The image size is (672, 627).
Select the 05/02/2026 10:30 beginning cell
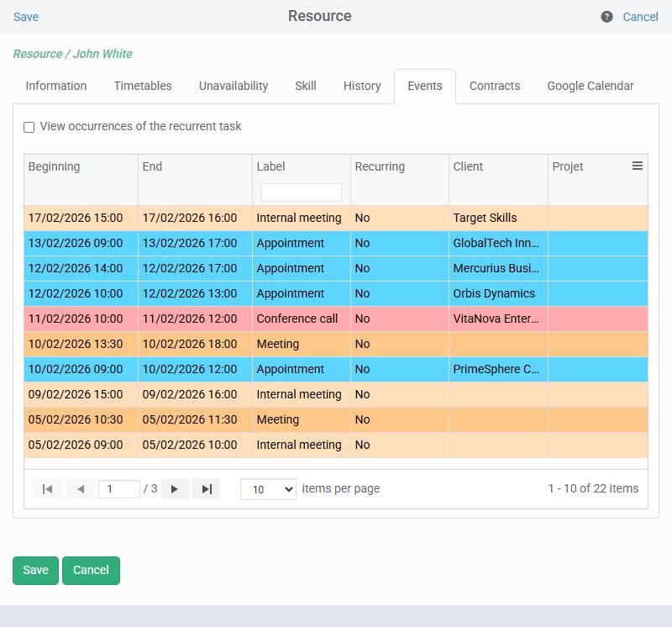coord(81,420)
